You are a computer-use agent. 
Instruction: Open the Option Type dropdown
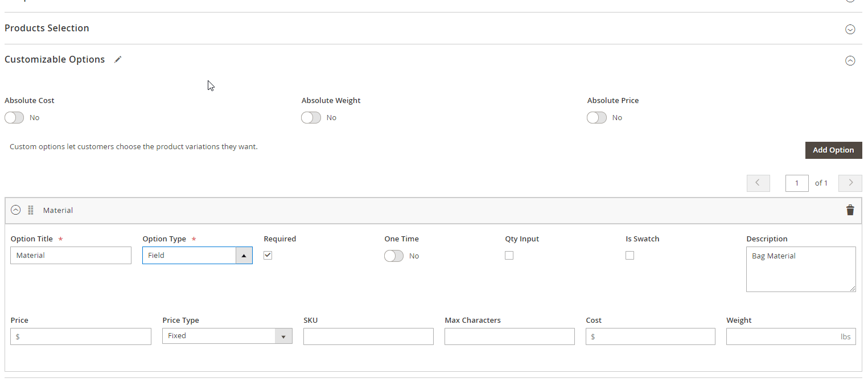(x=197, y=256)
